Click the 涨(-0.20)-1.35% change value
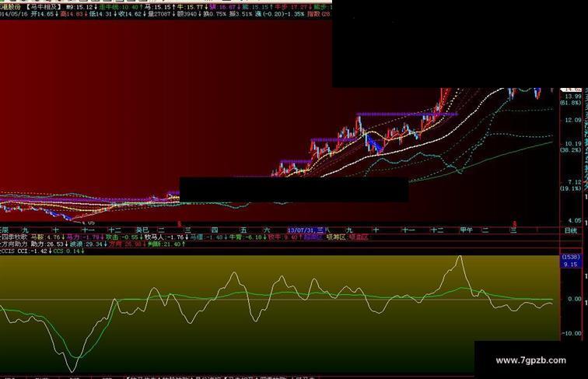 tap(279, 14)
